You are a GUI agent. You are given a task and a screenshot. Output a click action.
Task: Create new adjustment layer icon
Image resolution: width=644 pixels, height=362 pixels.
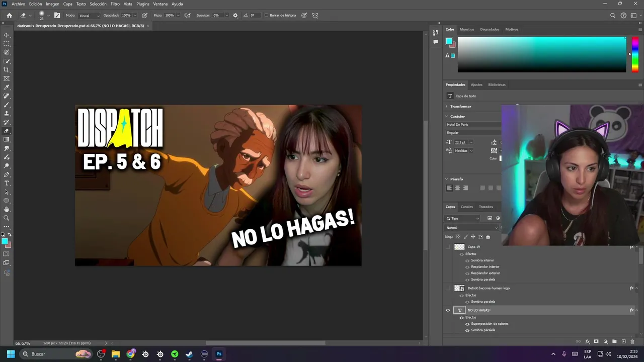[x=605, y=341]
